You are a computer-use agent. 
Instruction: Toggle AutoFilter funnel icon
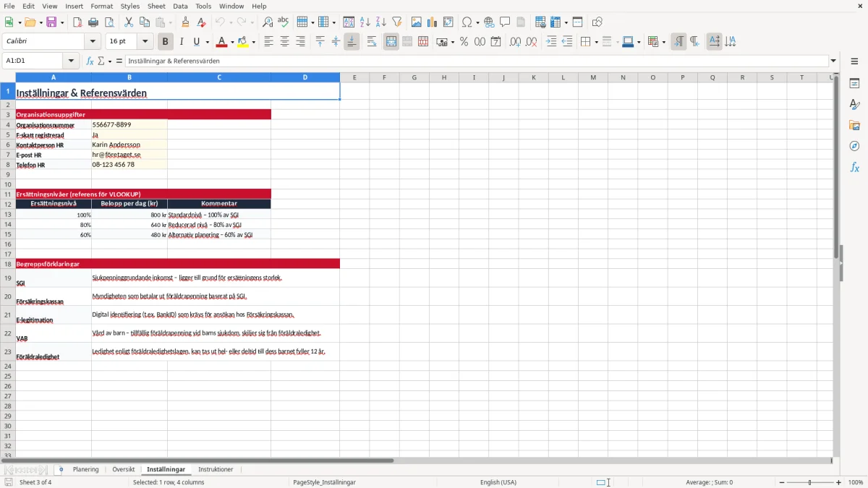tap(397, 22)
